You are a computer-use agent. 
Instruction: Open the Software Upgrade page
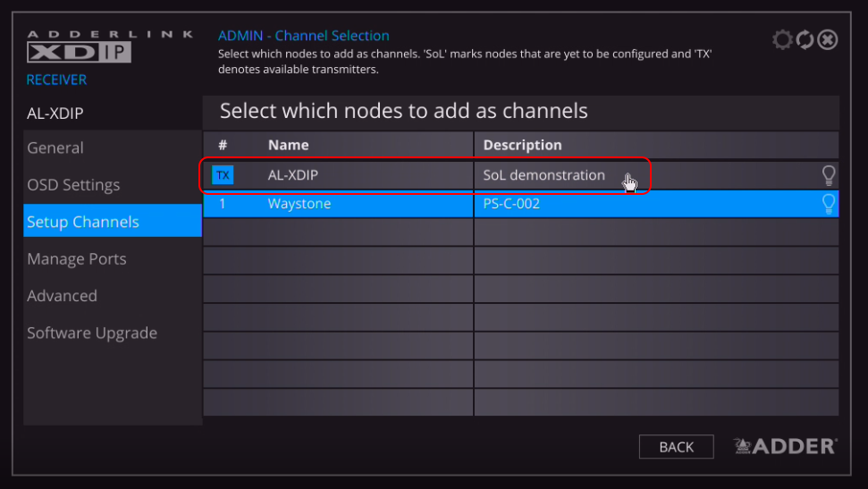pyautogui.click(x=92, y=333)
